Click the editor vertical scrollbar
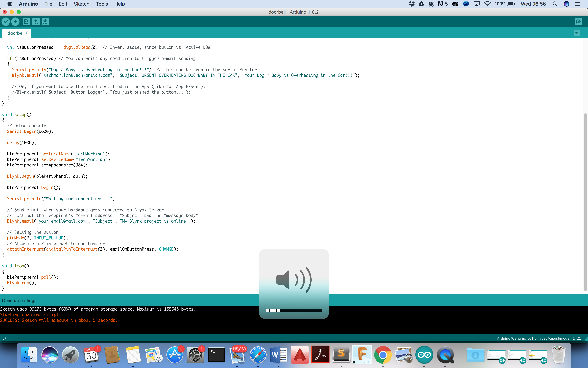The height and width of the screenshot is (368, 588). [x=585, y=202]
